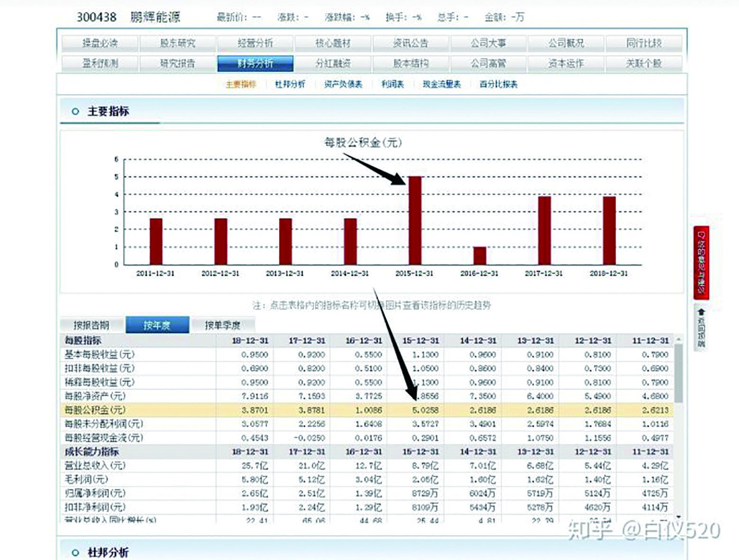Select the 按年度 view option

(x=157, y=325)
